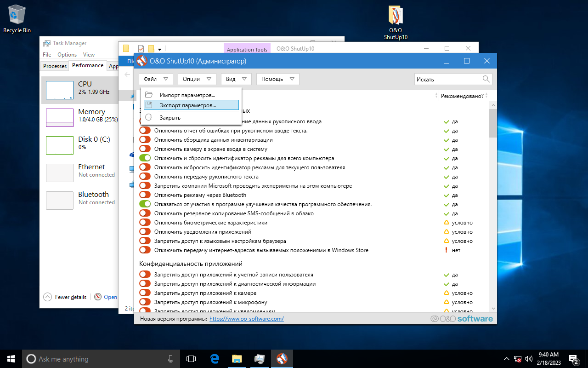Screen dimensions: 588x368
Task: Select the Bluetooth item in Task Manager
Action: point(80,200)
